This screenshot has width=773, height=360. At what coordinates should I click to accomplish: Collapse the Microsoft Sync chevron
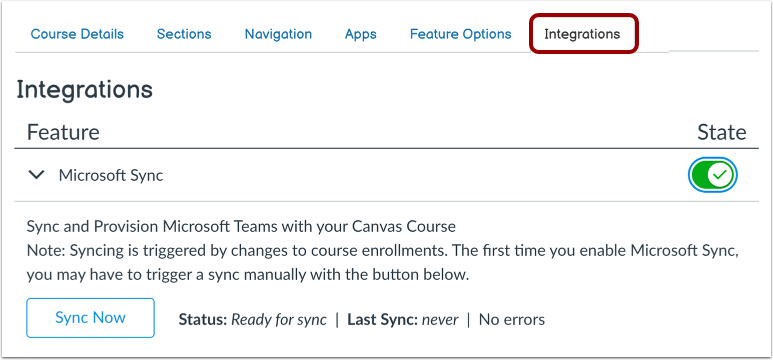[36, 175]
